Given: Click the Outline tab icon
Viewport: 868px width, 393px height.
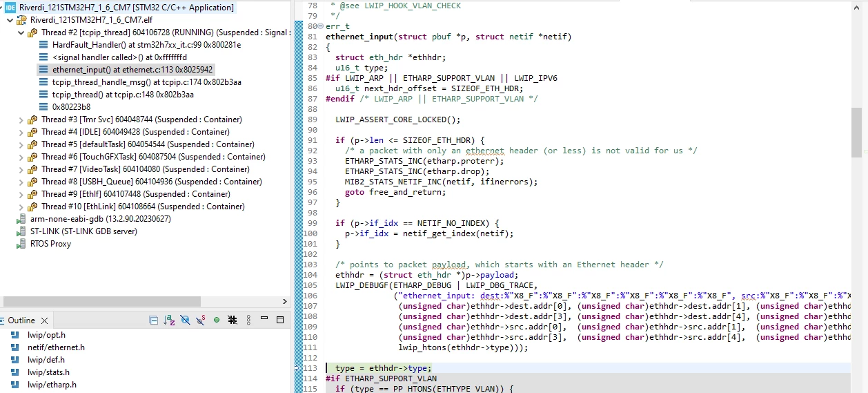Looking at the screenshot, I should pos(3,320).
